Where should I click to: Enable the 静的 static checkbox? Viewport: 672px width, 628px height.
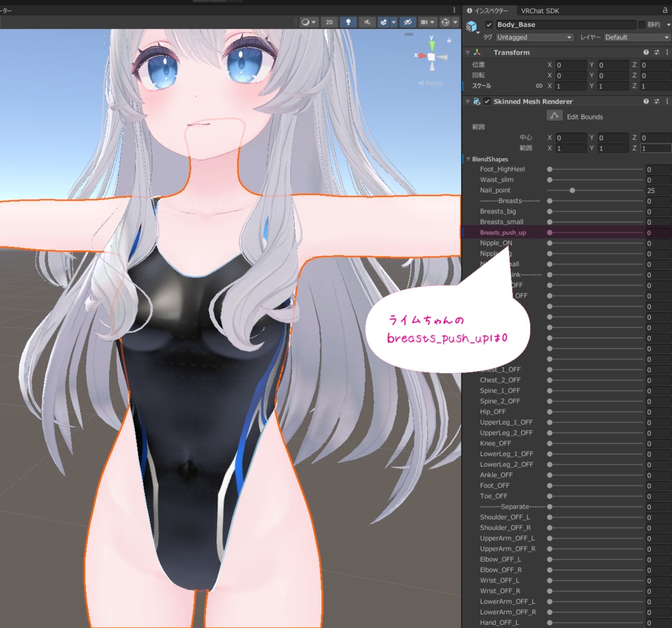(x=642, y=24)
